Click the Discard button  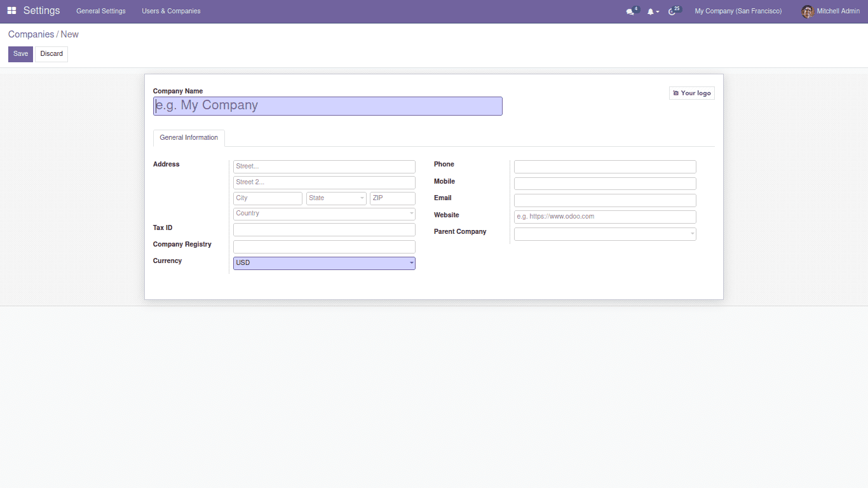point(51,54)
